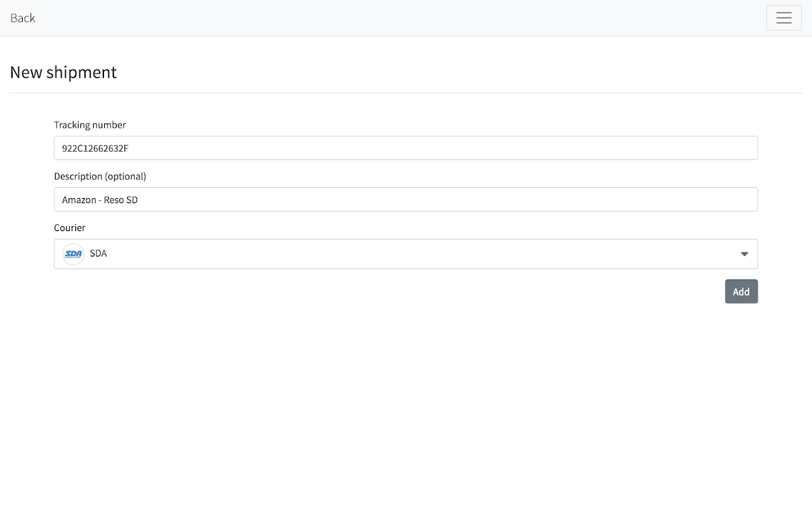Click the SDA text in courier selector
812x508 pixels.
pyautogui.click(x=98, y=253)
